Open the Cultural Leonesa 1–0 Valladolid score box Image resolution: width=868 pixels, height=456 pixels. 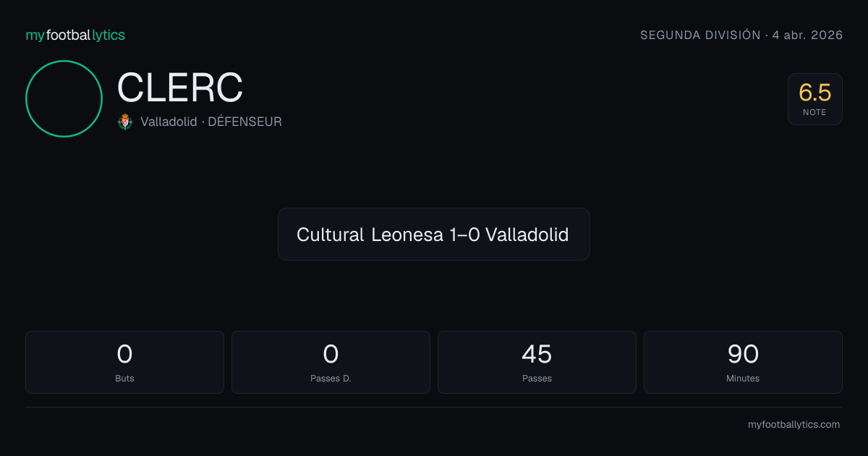pyautogui.click(x=434, y=234)
